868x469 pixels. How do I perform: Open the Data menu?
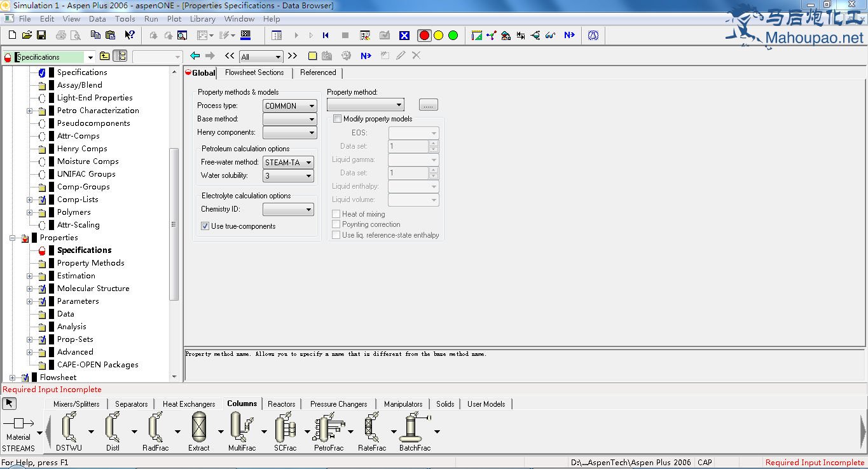pos(97,19)
